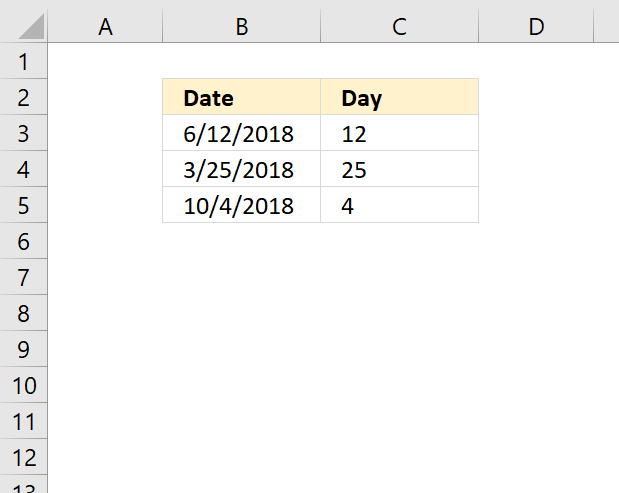The image size is (619, 493).
Task: Select row 11 header
Action: (23, 421)
